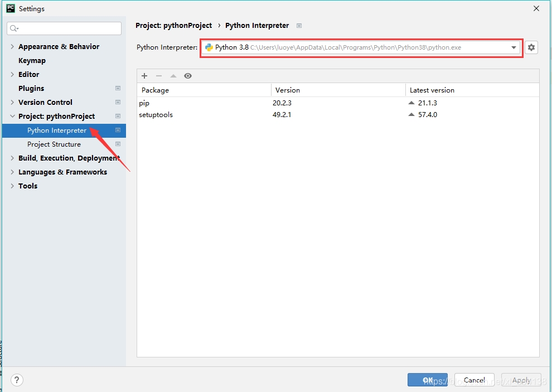Click the minus icon to remove a package
The height and width of the screenshot is (392, 552).
[159, 75]
